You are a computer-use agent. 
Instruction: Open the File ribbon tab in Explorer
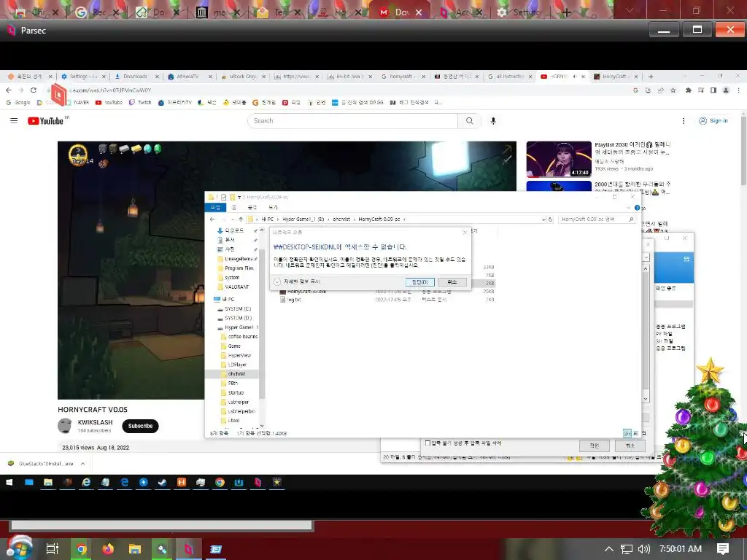click(x=215, y=208)
